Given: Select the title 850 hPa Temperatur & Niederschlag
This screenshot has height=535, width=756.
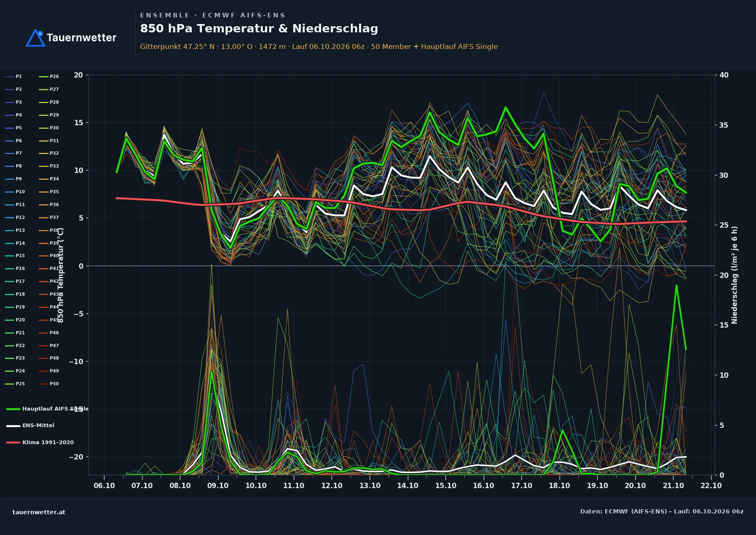Looking at the screenshot, I should click(x=259, y=29).
